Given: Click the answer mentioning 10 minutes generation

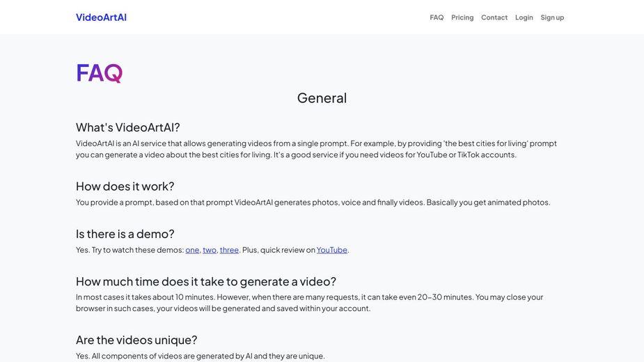Looking at the screenshot, I should (x=309, y=303).
